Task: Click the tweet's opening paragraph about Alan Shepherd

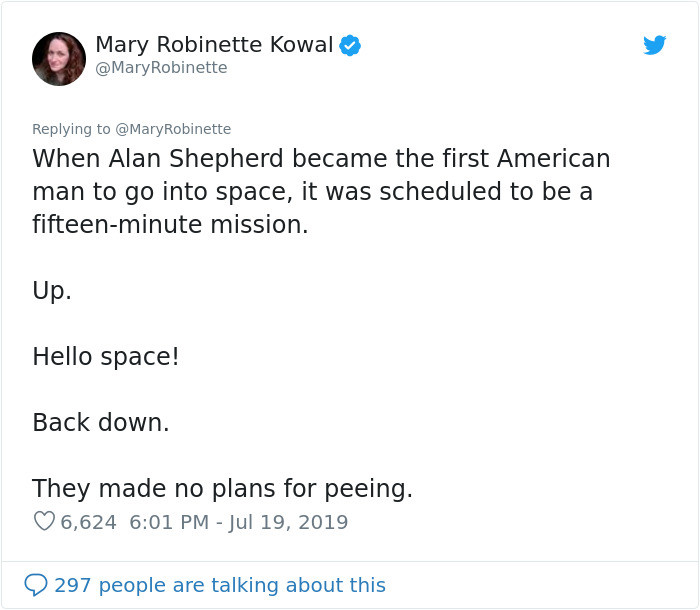Action: coord(320,191)
